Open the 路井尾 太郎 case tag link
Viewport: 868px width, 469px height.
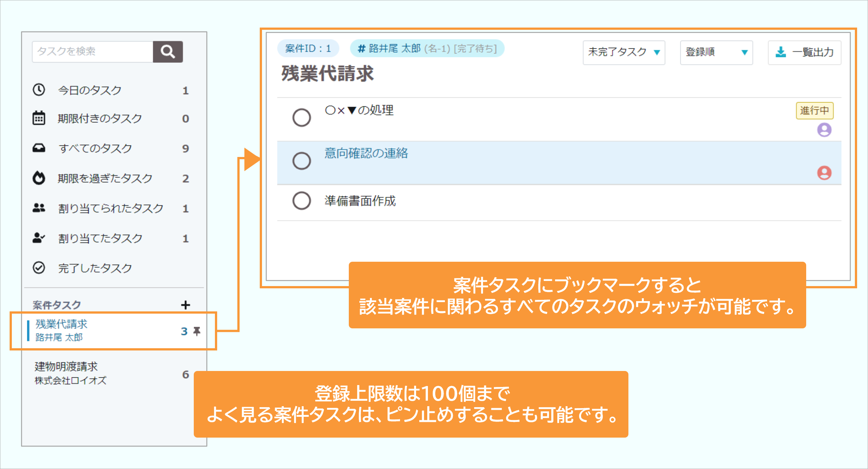click(427, 48)
